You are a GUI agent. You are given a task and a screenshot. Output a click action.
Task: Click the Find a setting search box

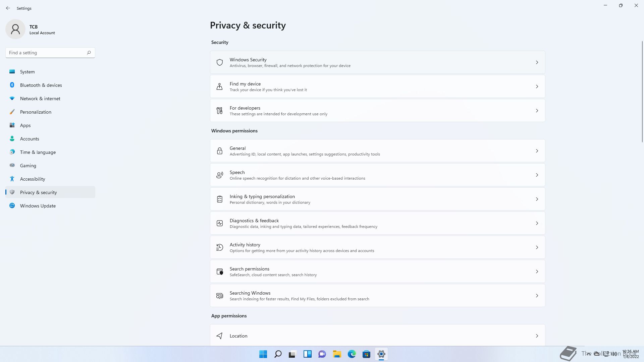coord(46,53)
